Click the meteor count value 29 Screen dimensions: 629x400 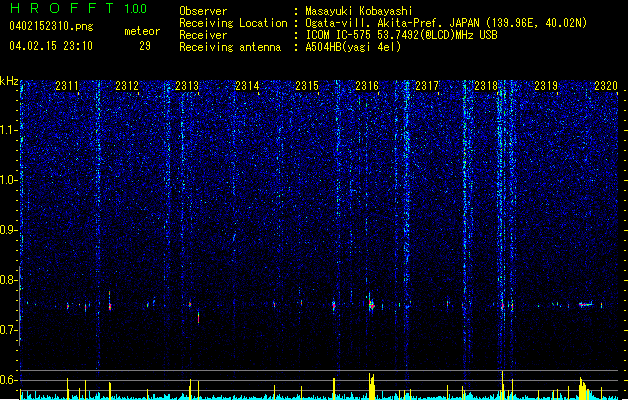tap(145, 46)
